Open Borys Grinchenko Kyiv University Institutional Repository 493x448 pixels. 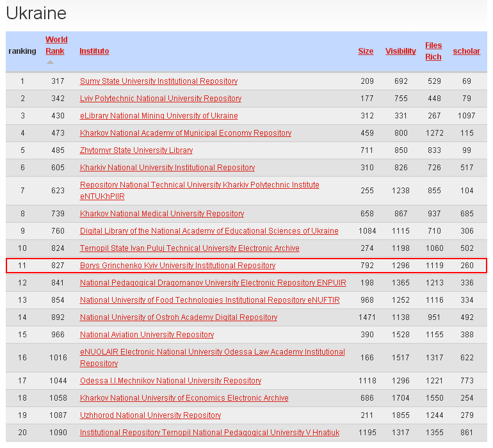click(177, 266)
